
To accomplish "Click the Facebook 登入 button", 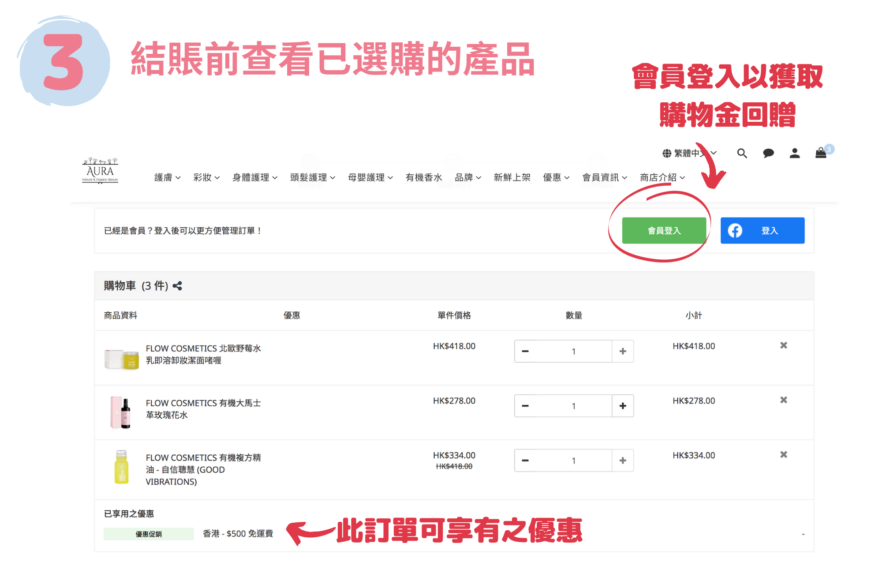I will point(762,230).
